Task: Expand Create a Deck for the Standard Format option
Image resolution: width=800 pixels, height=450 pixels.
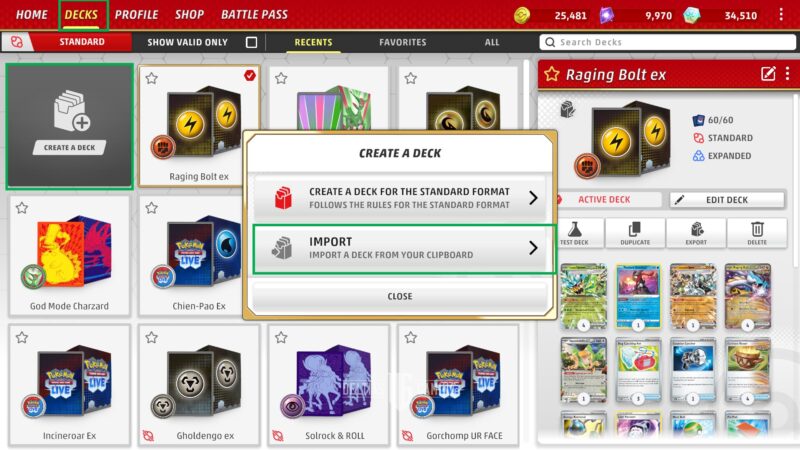Action: pyautogui.click(x=400, y=198)
